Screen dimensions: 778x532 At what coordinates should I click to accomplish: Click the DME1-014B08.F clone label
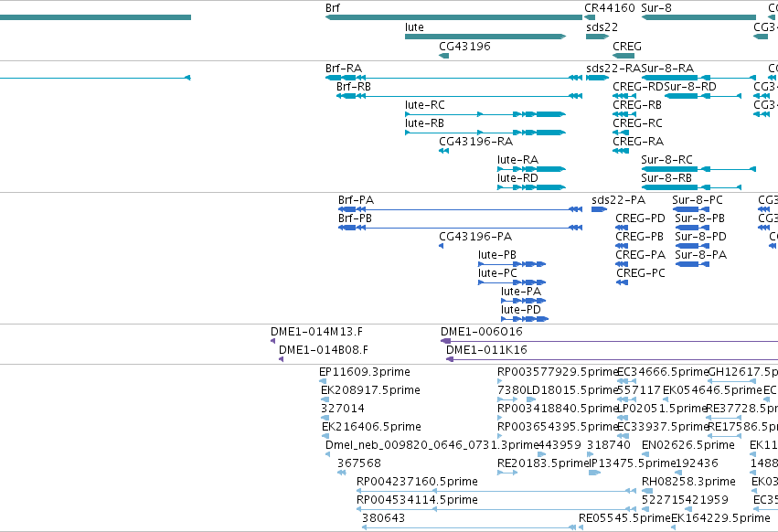(x=324, y=350)
